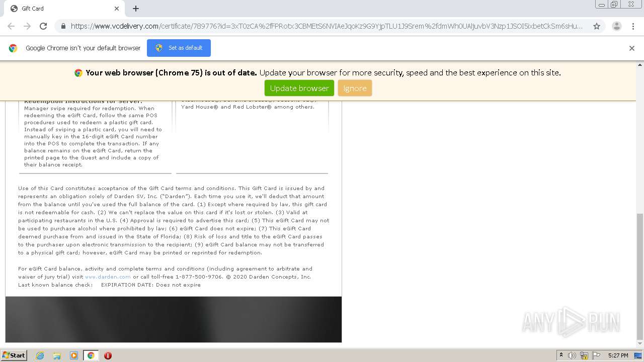Click the Ignore button

355,88
